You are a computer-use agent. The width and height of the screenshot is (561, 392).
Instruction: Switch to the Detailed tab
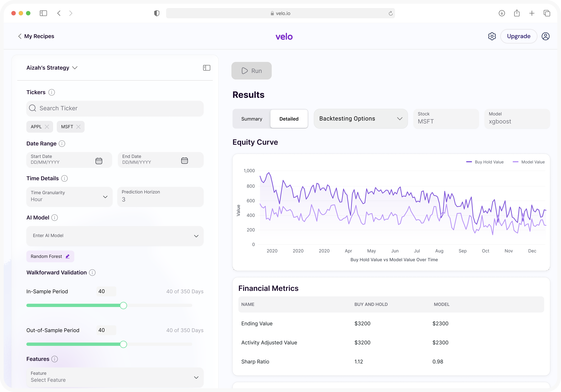tap(289, 119)
